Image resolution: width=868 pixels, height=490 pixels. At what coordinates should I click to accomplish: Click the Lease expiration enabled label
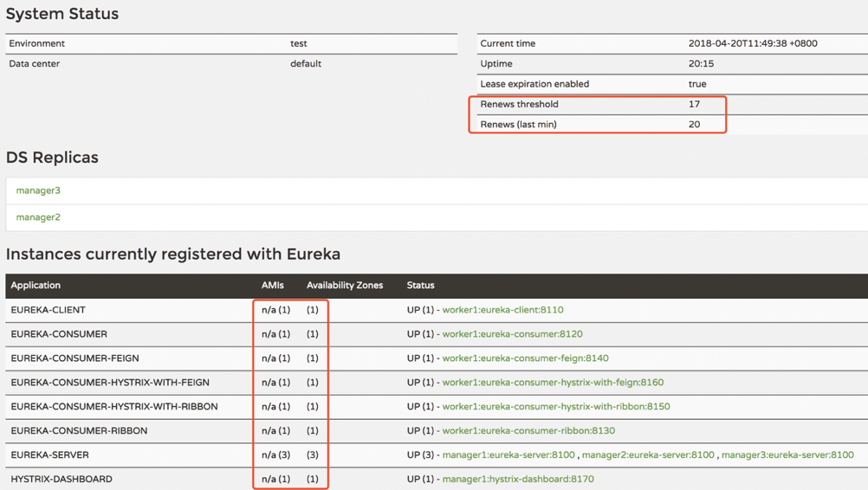(534, 84)
